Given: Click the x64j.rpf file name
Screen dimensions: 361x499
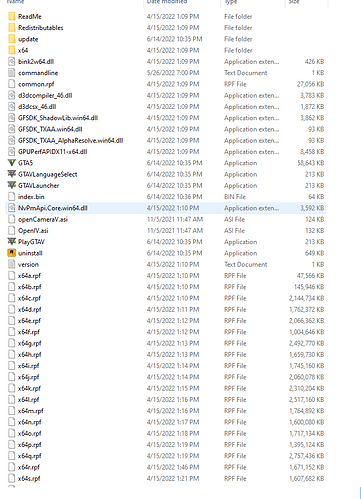Looking at the screenshot, I should pos(29,377).
